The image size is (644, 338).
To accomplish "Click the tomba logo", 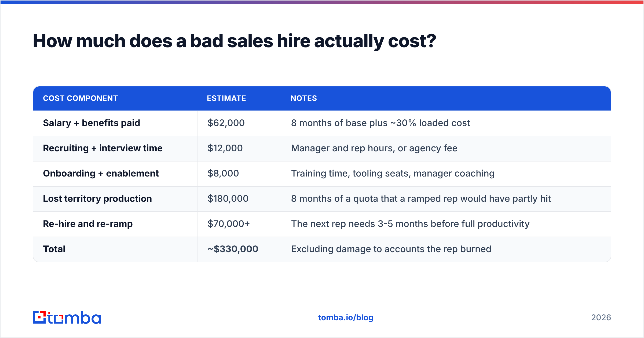I will point(67,317).
